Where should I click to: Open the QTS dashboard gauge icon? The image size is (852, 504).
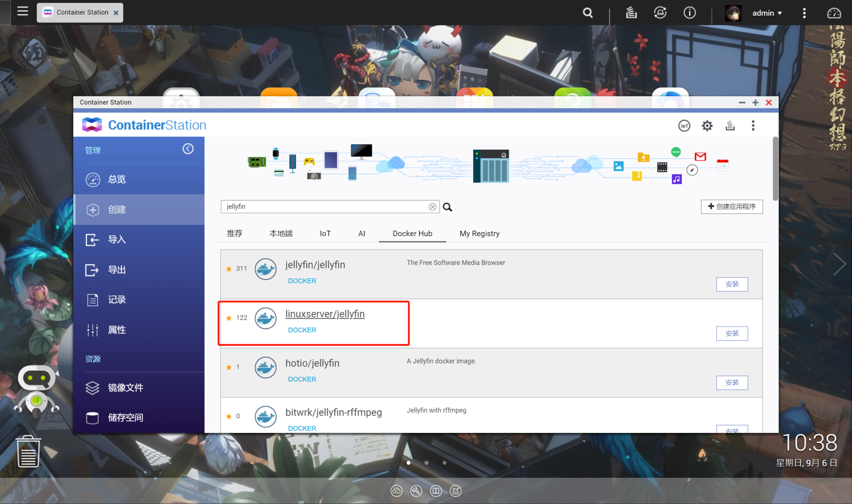[834, 13]
